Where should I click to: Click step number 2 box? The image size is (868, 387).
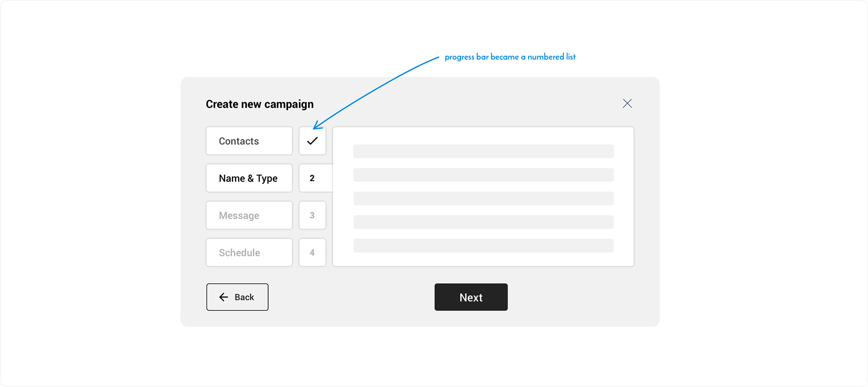[315, 178]
